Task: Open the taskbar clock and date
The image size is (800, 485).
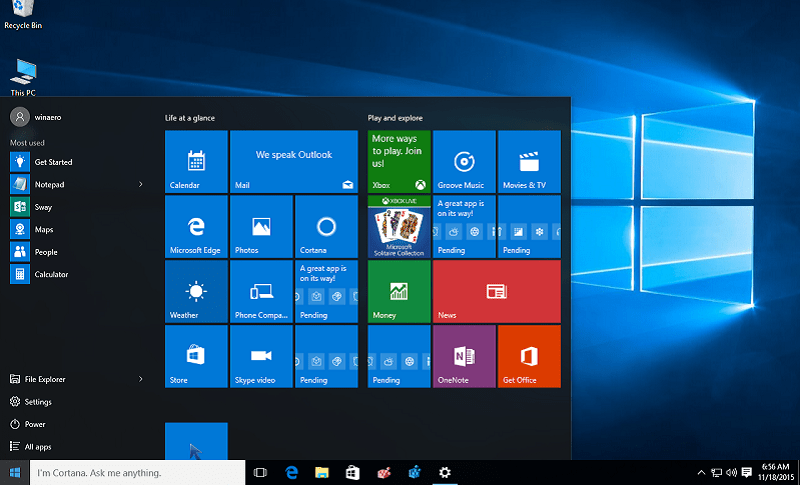Action: tap(776, 472)
